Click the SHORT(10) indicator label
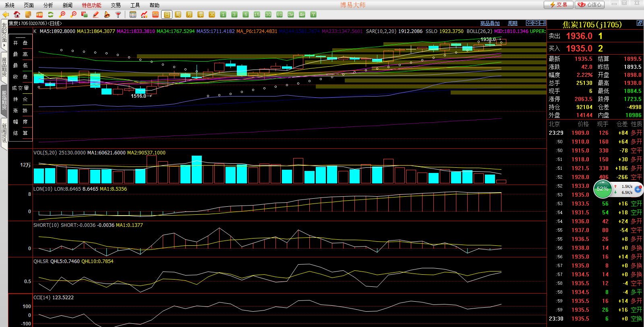Viewport: 644px width, 327px height. point(46,225)
